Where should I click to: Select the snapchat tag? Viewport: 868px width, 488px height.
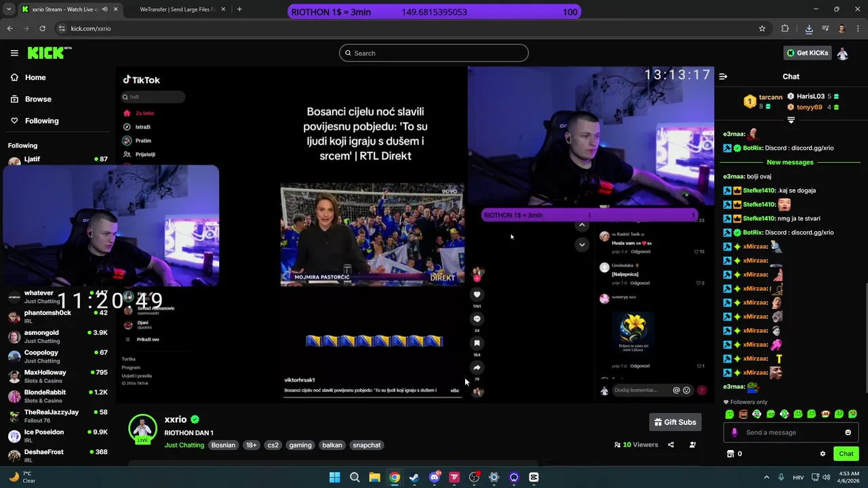point(366,445)
